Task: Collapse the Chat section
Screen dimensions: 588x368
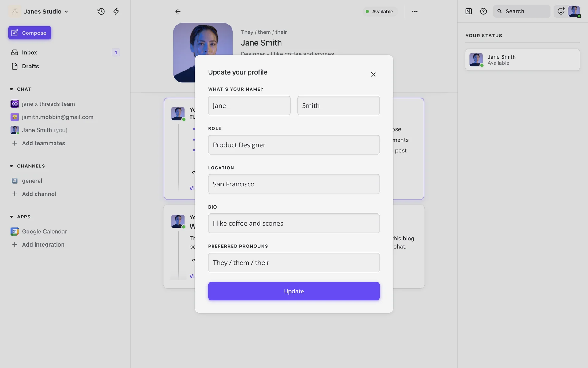Action: [12, 89]
